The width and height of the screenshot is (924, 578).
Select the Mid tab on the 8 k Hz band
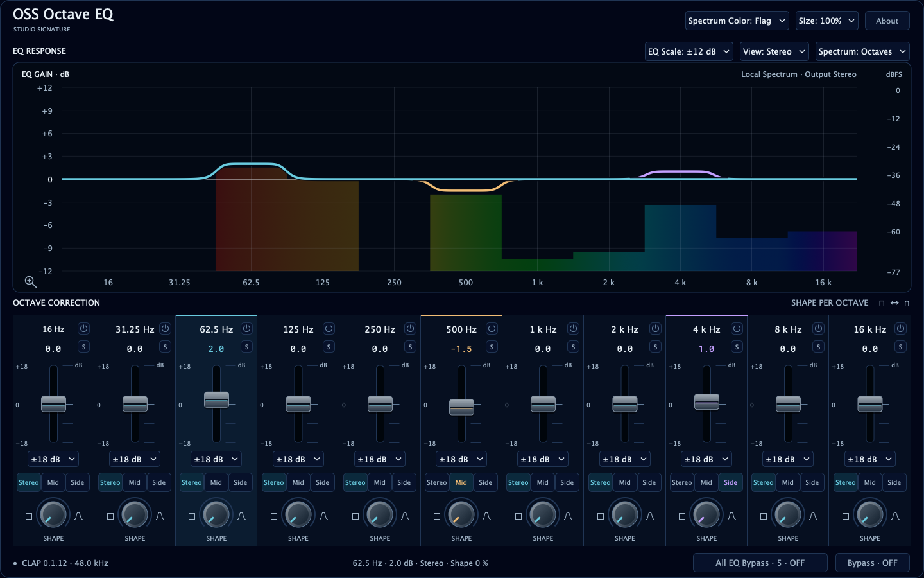(x=788, y=482)
